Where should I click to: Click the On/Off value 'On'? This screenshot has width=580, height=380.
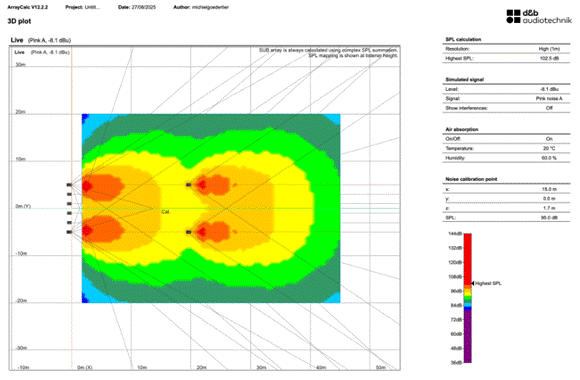click(549, 139)
